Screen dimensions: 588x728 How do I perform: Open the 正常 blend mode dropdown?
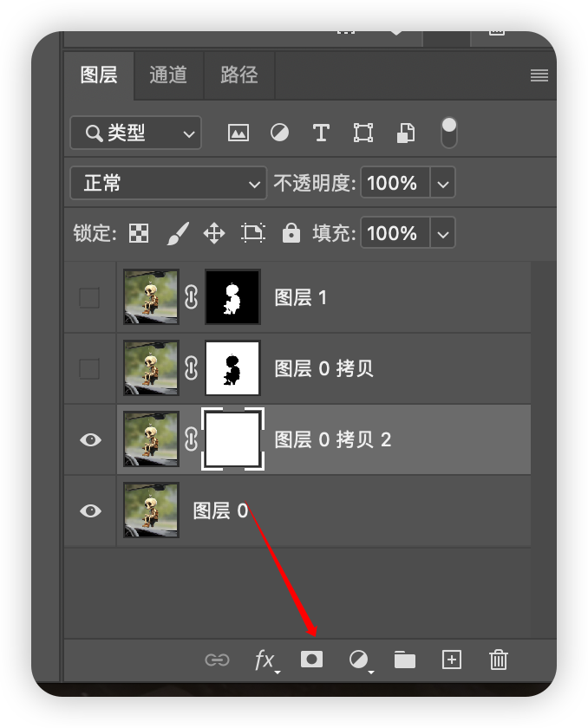[x=168, y=183]
